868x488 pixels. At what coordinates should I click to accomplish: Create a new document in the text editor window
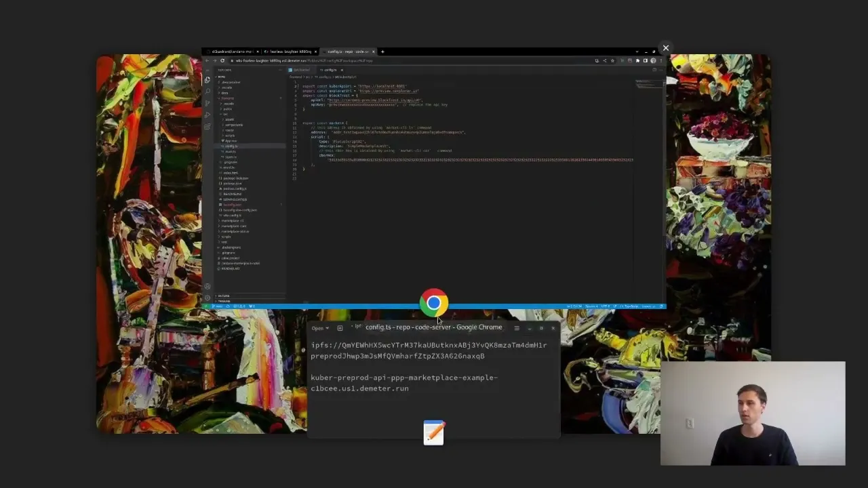[340, 327]
